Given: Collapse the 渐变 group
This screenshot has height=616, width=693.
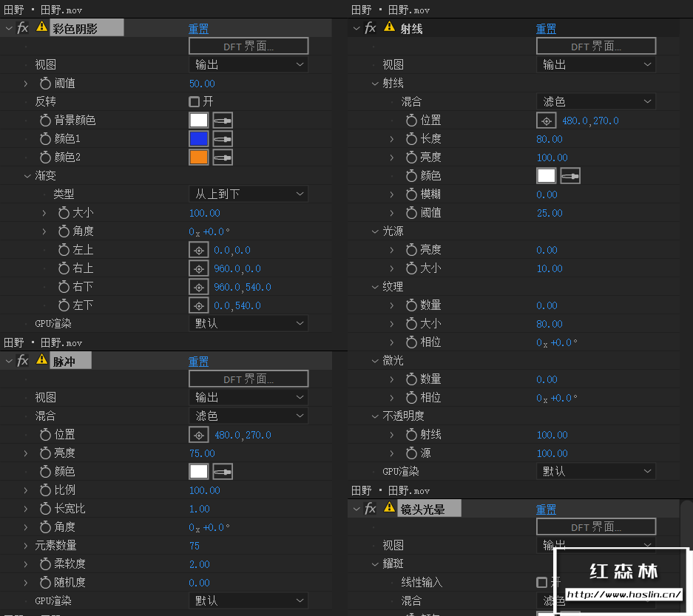Looking at the screenshot, I should coord(27,176).
